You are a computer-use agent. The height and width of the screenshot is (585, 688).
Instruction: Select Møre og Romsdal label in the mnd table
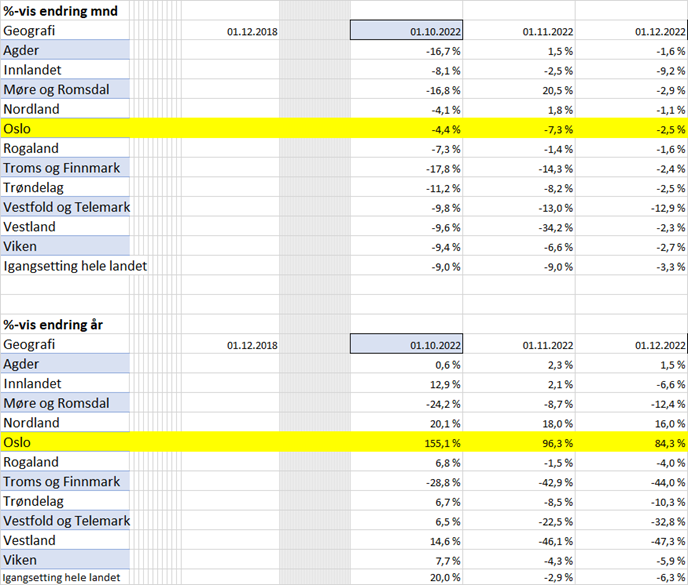65,89
